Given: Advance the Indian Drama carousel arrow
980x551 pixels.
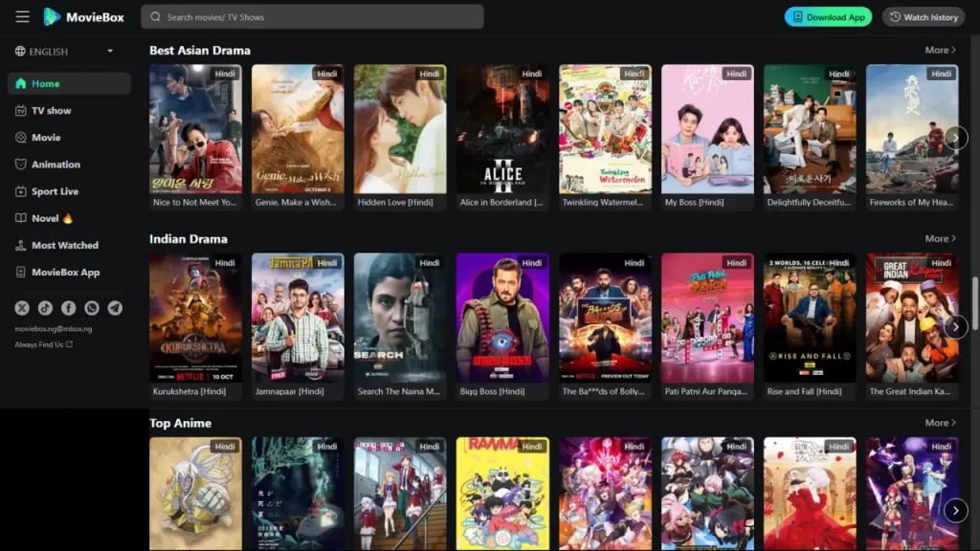Looking at the screenshot, I should pos(956,327).
